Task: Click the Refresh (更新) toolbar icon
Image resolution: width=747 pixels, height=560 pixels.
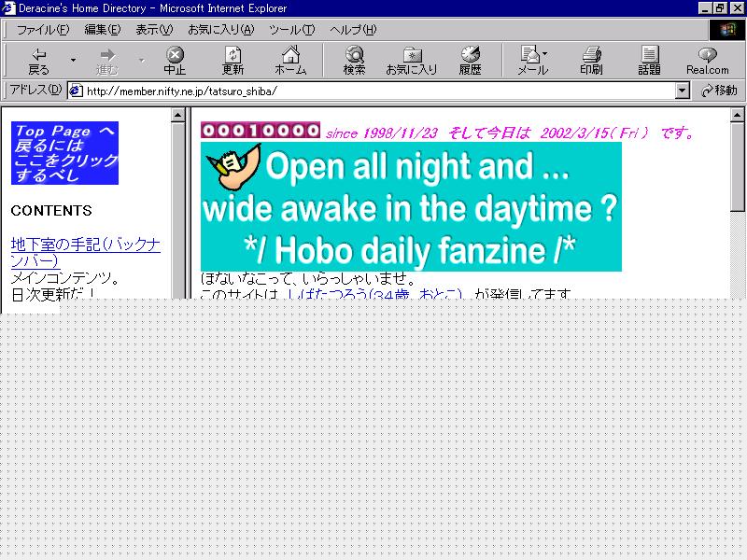Action: click(x=233, y=60)
